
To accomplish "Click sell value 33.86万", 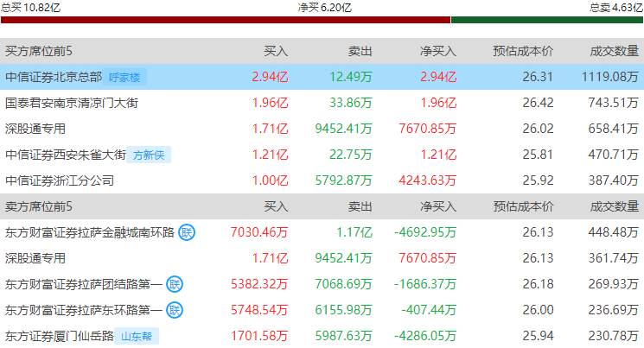I will [351, 103].
